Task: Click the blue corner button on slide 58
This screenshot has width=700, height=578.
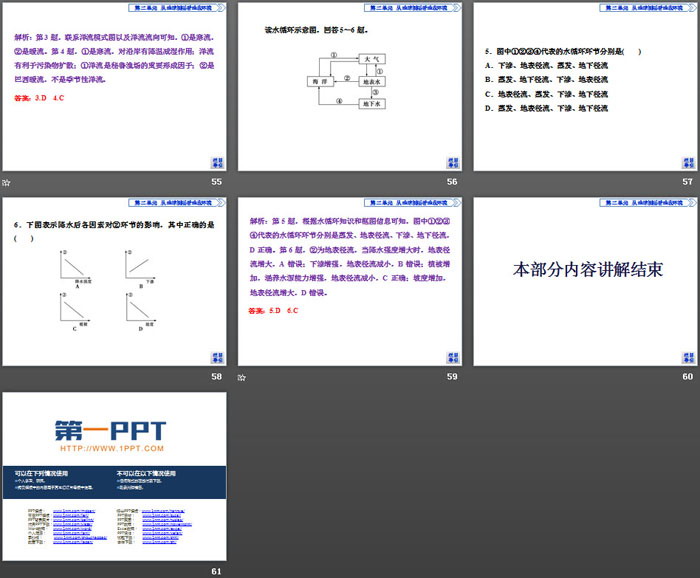Action: pos(215,357)
